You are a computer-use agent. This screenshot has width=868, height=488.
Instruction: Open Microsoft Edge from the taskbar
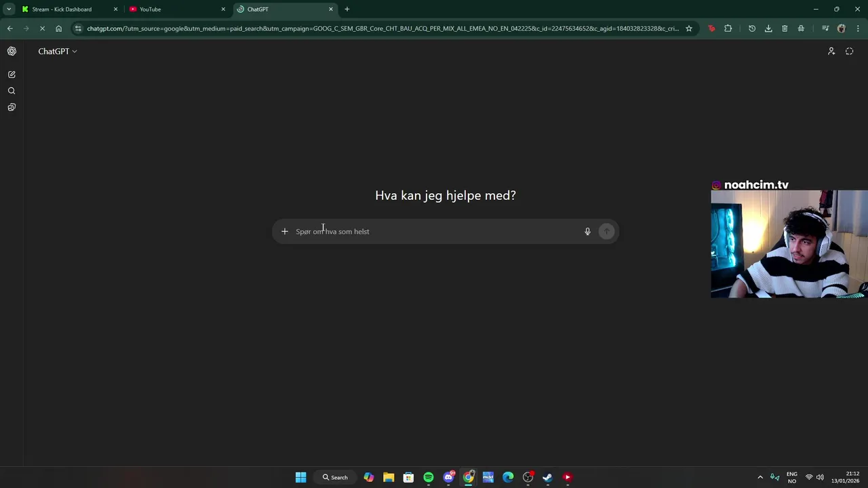508,477
